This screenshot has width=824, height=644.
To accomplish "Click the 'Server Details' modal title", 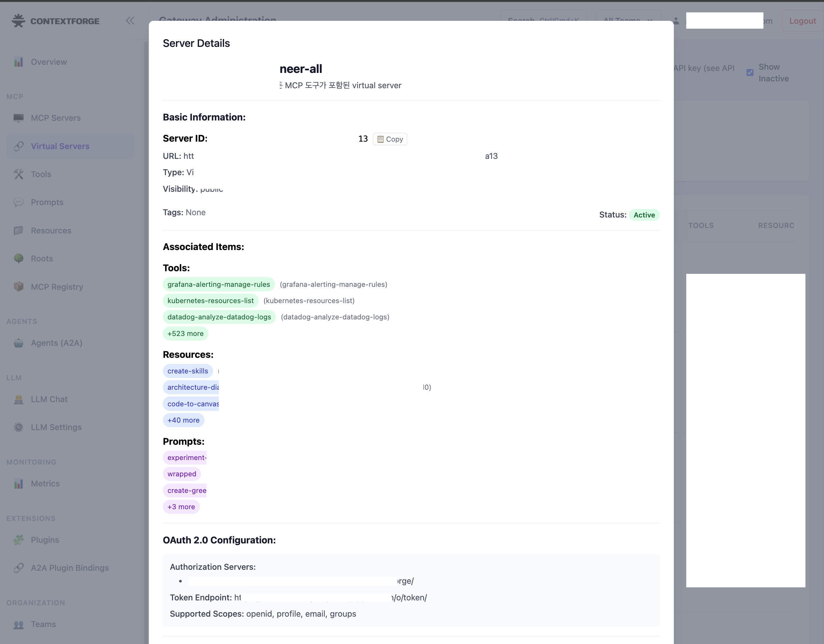I will tap(196, 43).
